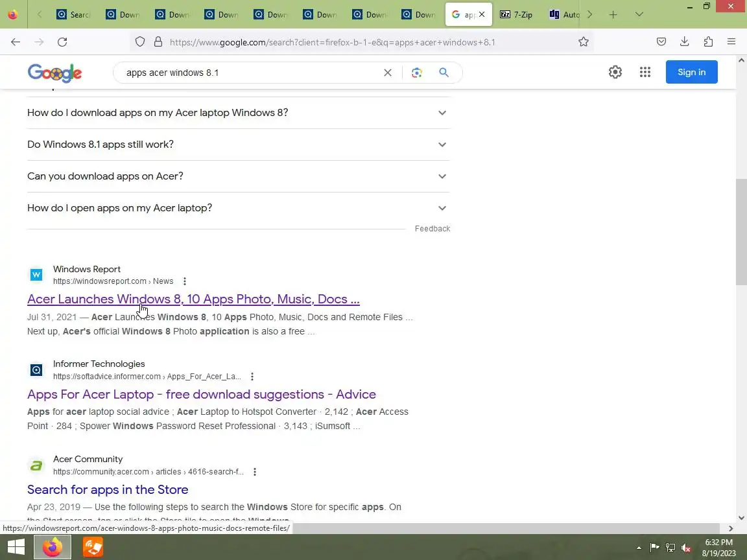Expand 'How do I download apps on my Acer laptop Windows 8?'
The height and width of the screenshot is (560, 747).
coord(238,113)
